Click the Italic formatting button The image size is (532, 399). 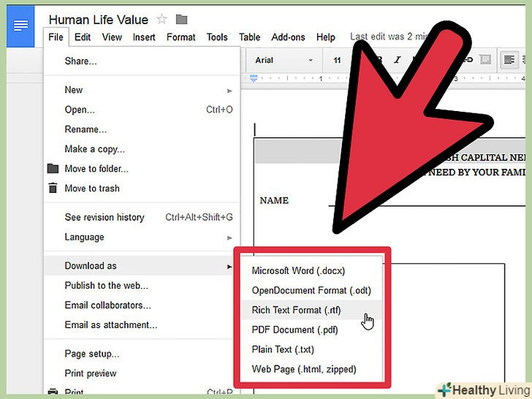click(397, 60)
